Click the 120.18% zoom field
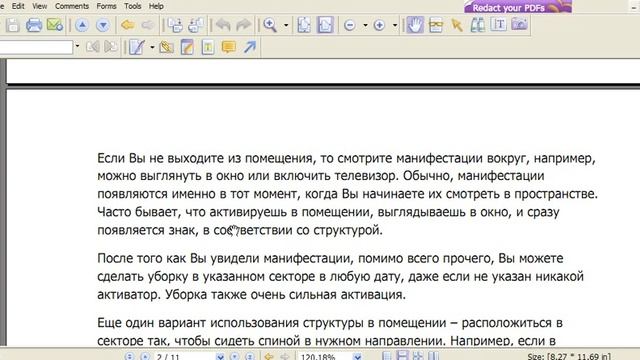 point(324,356)
